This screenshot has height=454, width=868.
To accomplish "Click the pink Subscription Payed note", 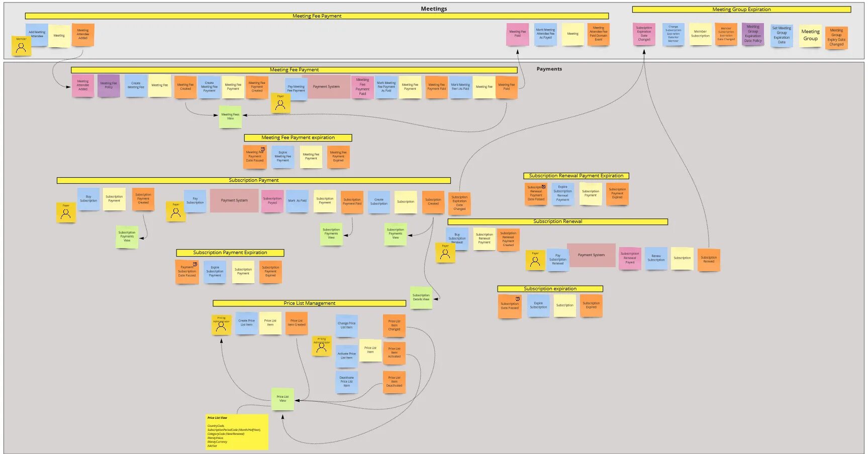I will coord(272,201).
